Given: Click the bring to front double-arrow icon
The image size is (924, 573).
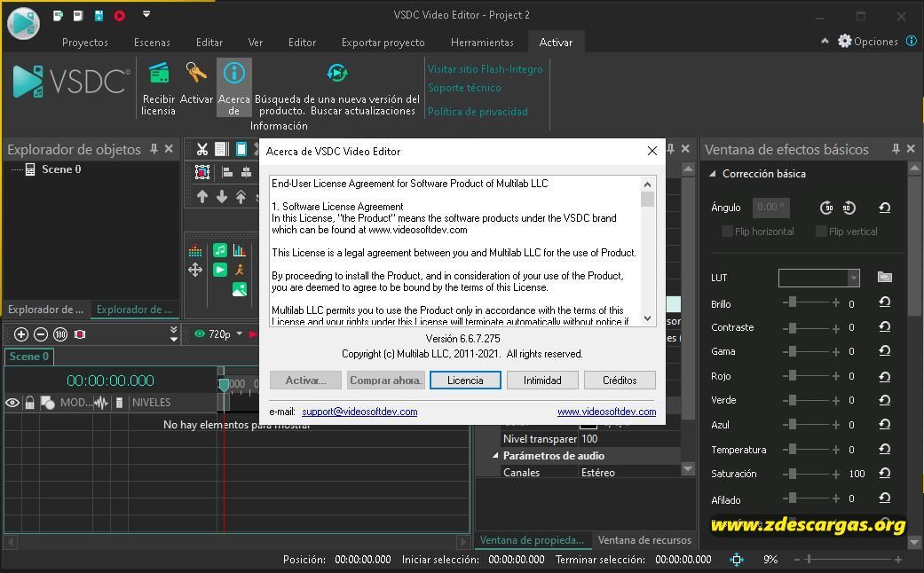Looking at the screenshot, I should click(x=241, y=197).
